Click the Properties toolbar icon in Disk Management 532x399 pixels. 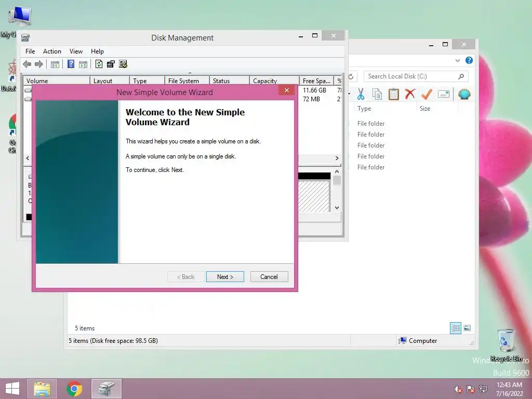tap(111, 64)
